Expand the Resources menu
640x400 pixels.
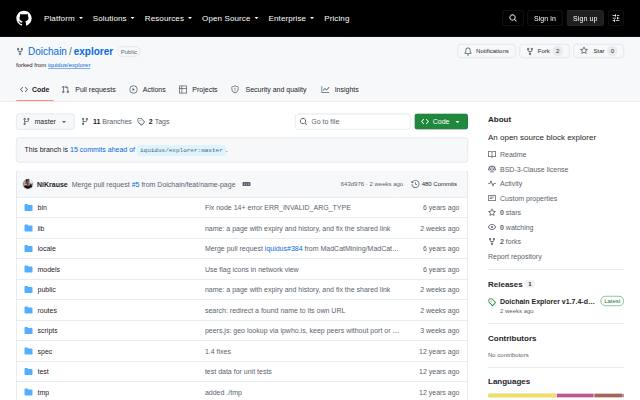tap(168, 18)
